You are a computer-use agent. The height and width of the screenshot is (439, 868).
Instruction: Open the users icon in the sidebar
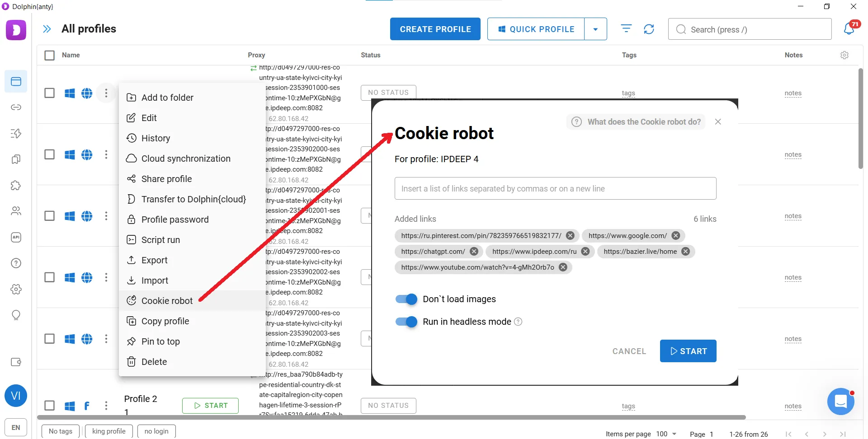pos(16,211)
